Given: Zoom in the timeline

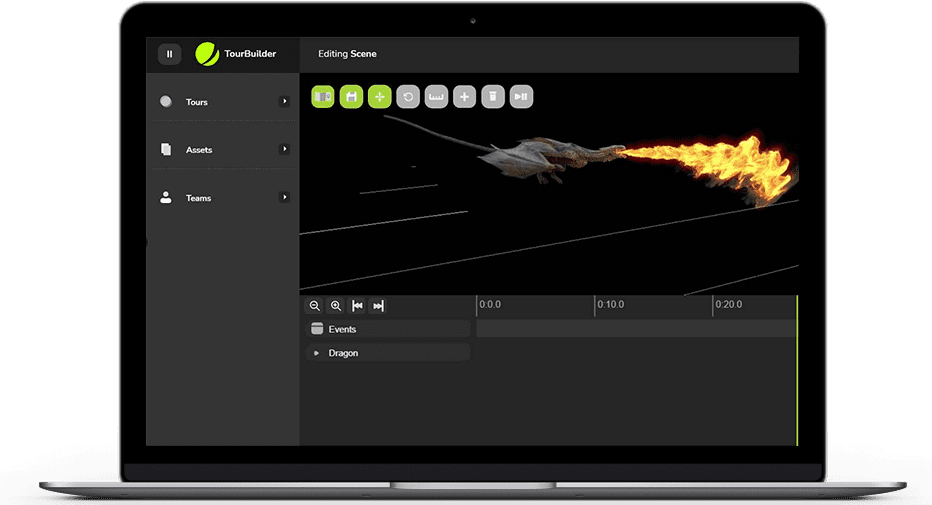Looking at the screenshot, I should point(336,306).
